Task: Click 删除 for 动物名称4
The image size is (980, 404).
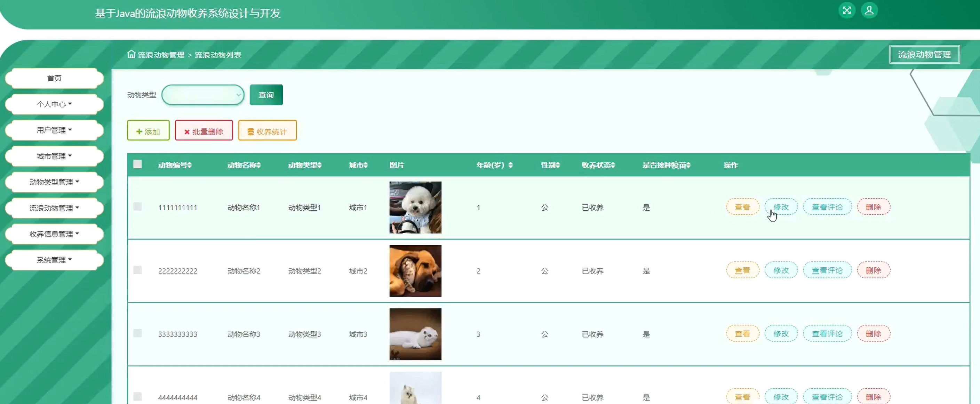Action: tap(873, 396)
